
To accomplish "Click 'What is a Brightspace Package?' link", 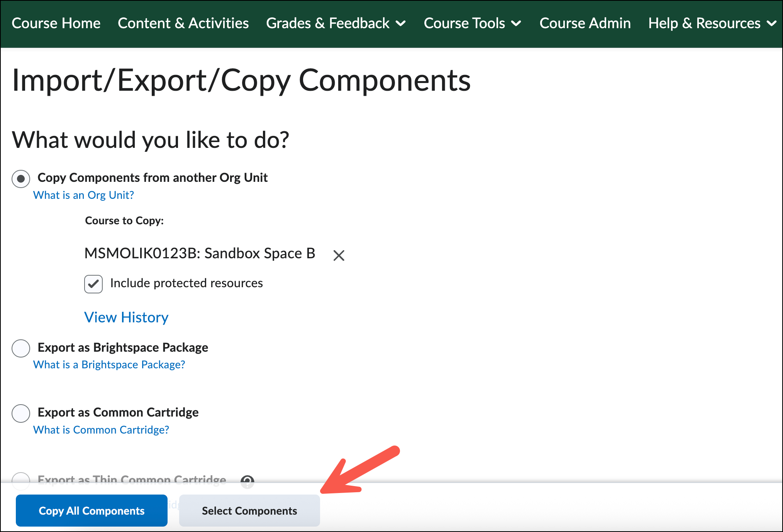I will (109, 365).
